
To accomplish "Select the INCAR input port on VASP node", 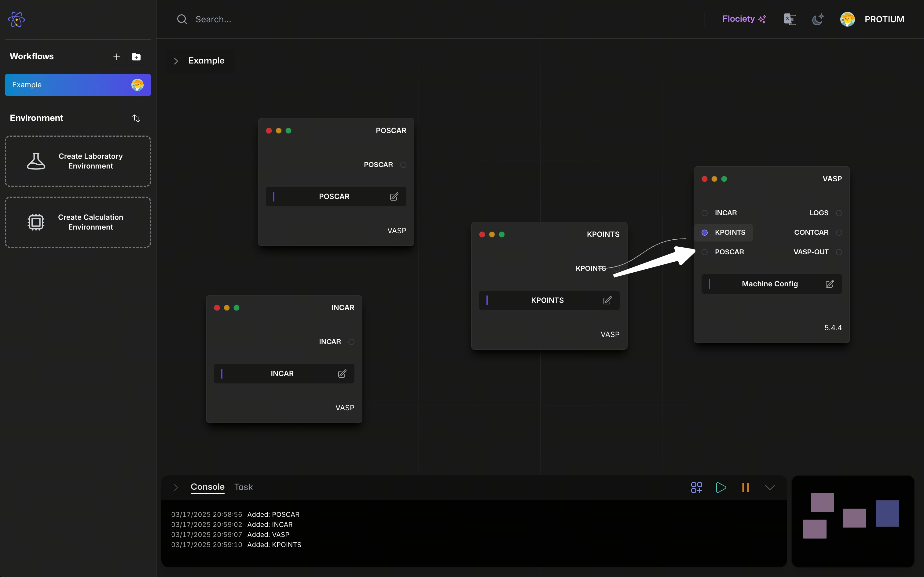I will tap(705, 213).
